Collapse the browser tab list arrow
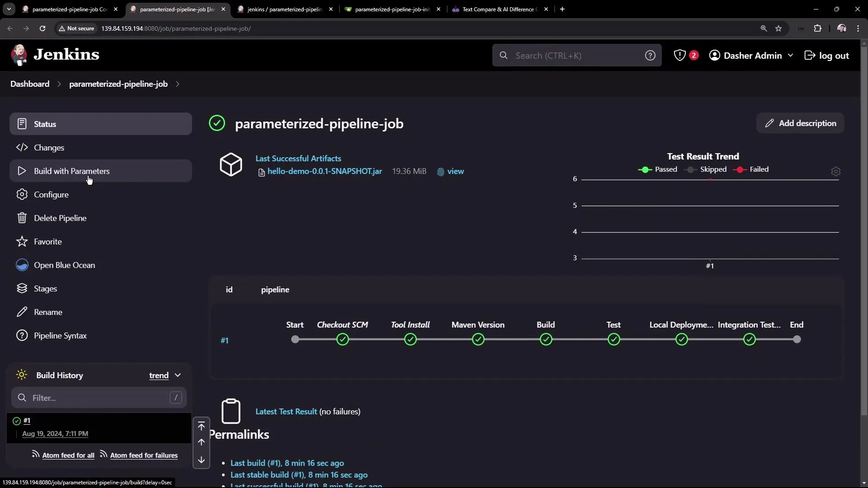The height and width of the screenshot is (488, 868). [x=9, y=9]
